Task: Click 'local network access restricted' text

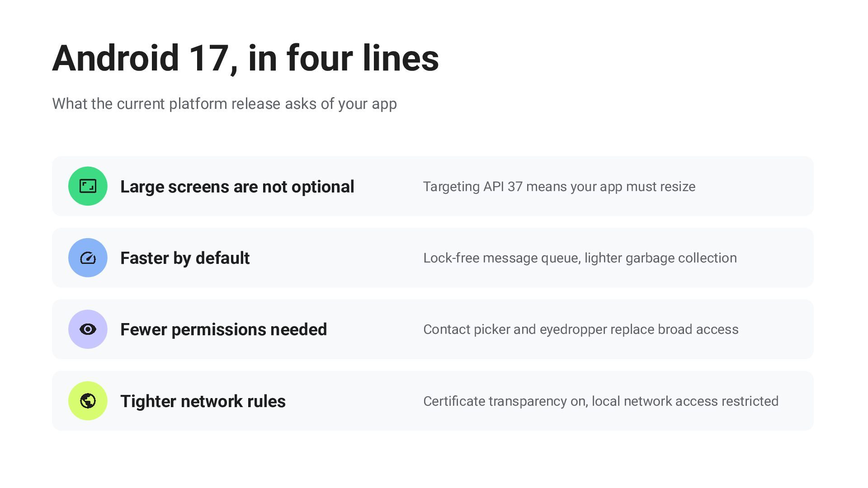Action: pyautogui.click(x=685, y=401)
